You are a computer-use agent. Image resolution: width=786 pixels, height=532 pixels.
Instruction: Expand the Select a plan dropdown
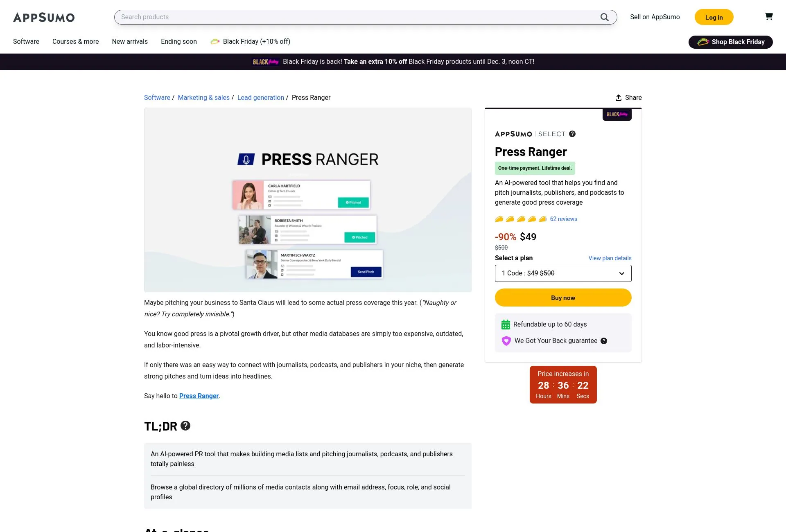[x=563, y=273]
